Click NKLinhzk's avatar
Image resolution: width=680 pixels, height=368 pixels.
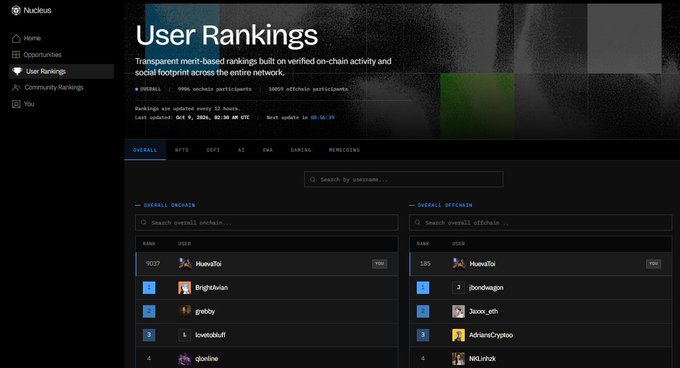(458, 358)
